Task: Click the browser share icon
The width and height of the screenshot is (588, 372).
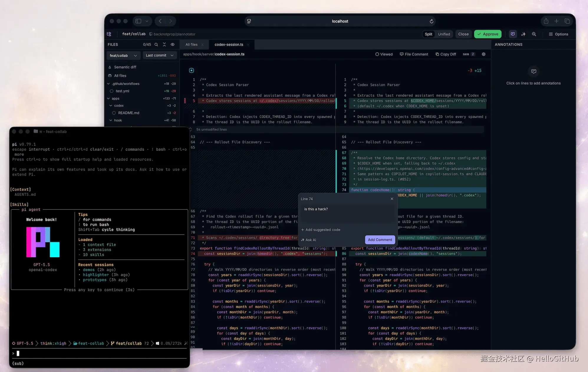Action: 546,21
